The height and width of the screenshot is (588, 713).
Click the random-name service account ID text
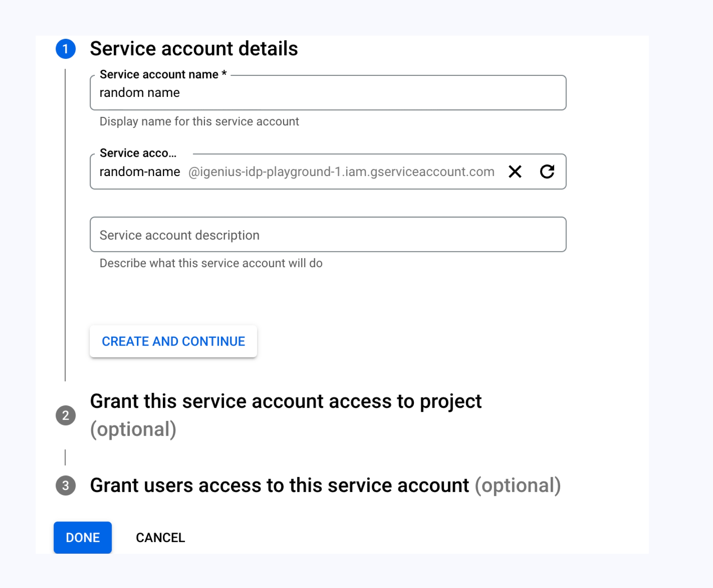140,172
